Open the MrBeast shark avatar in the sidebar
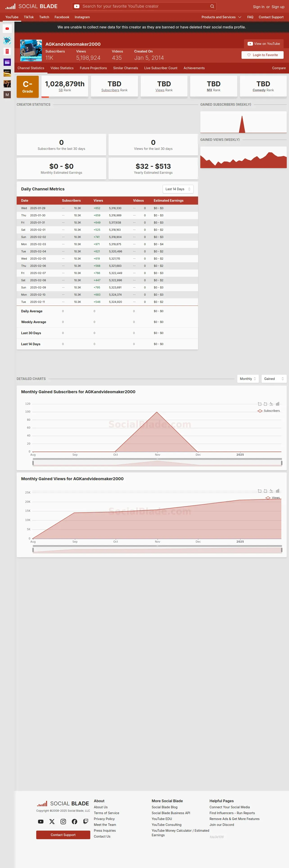Screen dimensions: 289x868 pyautogui.click(x=7, y=41)
